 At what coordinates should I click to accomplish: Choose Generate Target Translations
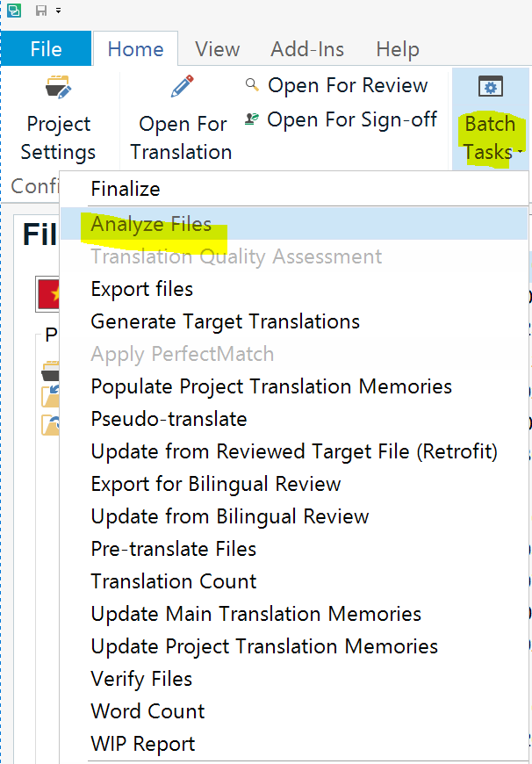(x=226, y=321)
